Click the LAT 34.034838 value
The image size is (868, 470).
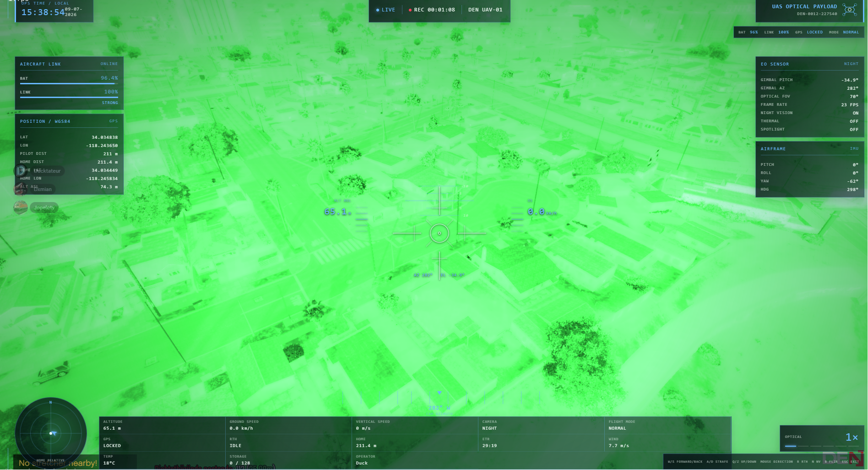104,137
